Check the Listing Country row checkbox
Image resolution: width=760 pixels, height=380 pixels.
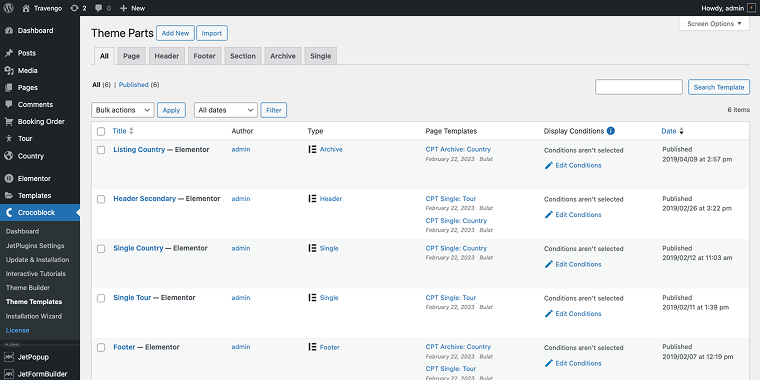pos(101,150)
